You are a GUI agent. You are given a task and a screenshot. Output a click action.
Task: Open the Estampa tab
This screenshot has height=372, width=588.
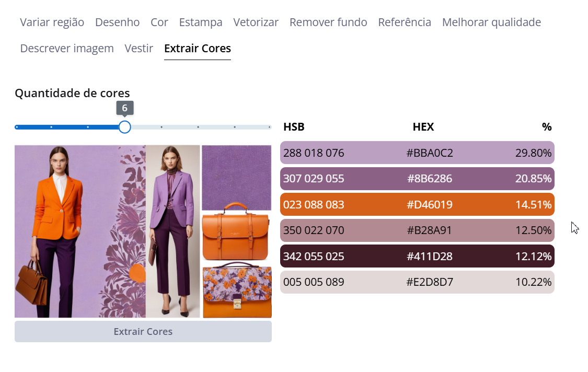pyautogui.click(x=201, y=22)
